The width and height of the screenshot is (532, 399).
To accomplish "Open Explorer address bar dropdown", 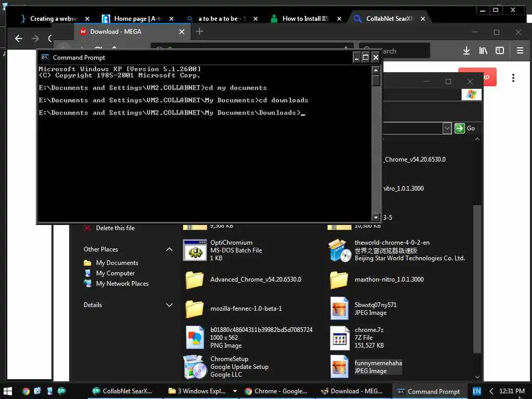I will click(x=447, y=128).
